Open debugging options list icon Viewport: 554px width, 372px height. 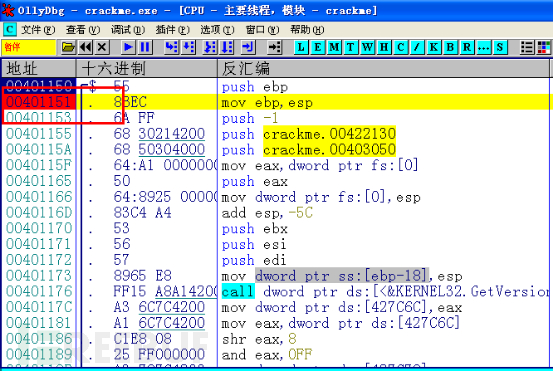527,47
